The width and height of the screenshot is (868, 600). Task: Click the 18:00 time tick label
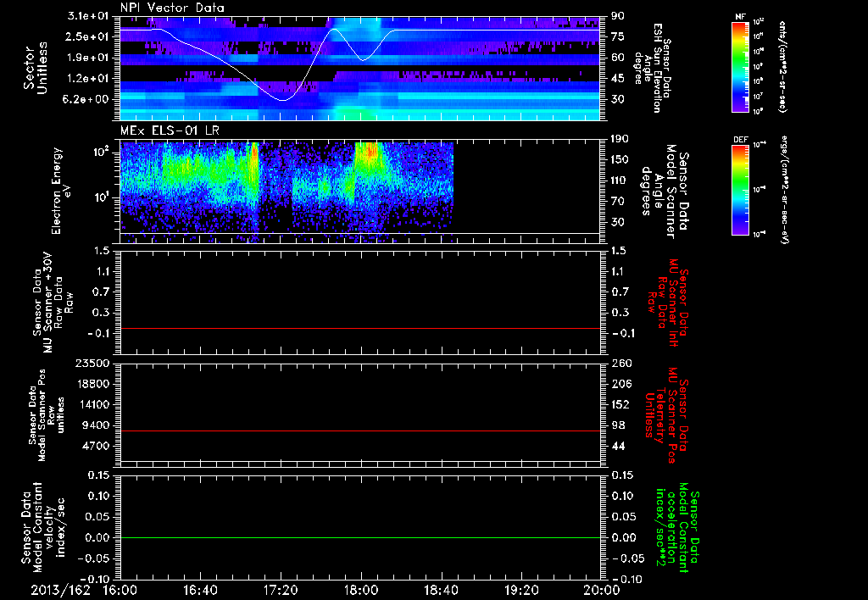361,590
